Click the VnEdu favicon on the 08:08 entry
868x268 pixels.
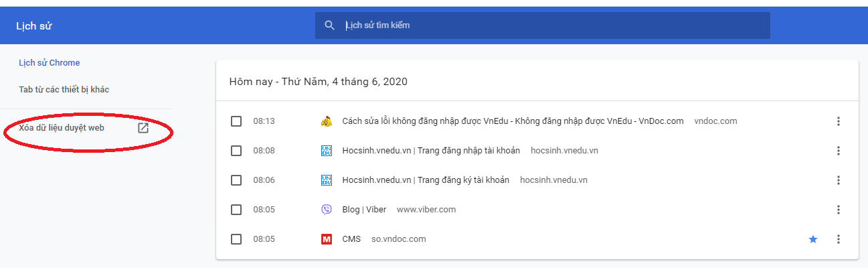pos(327,151)
